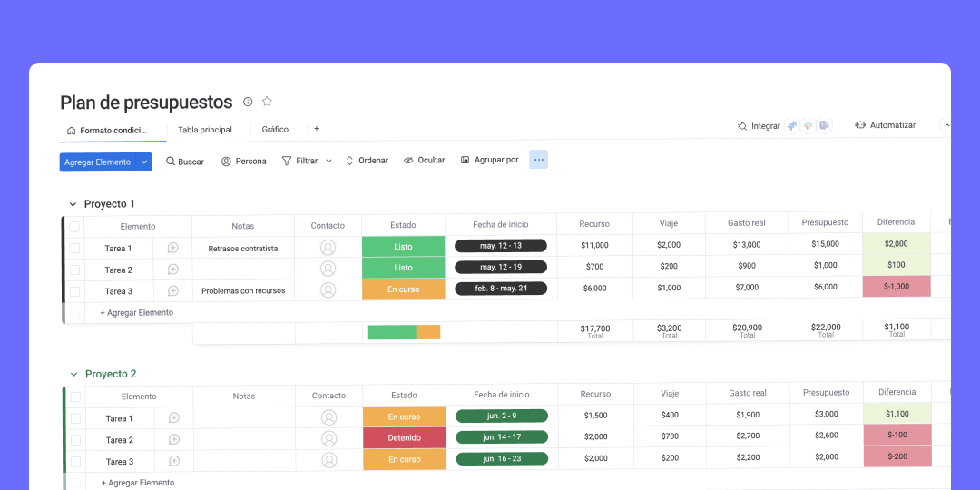Switch to the Tabla principal tab

(x=204, y=130)
